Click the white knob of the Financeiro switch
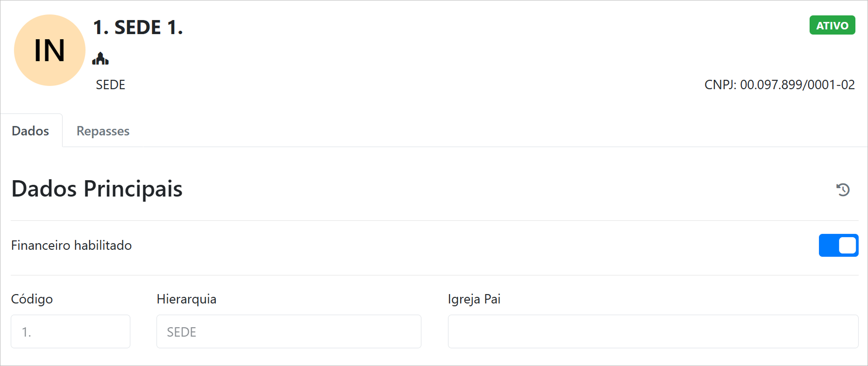Image resolution: width=868 pixels, height=366 pixels. 847,246
